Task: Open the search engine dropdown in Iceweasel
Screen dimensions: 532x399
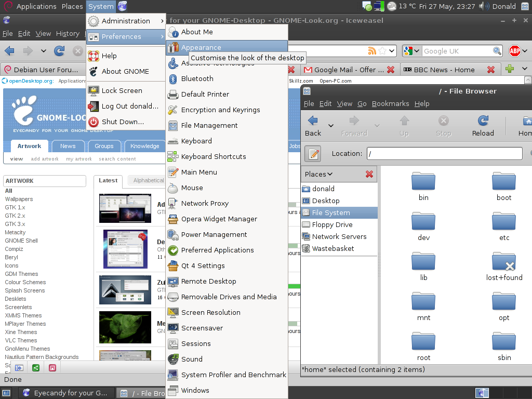Action: [x=411, y=51]
